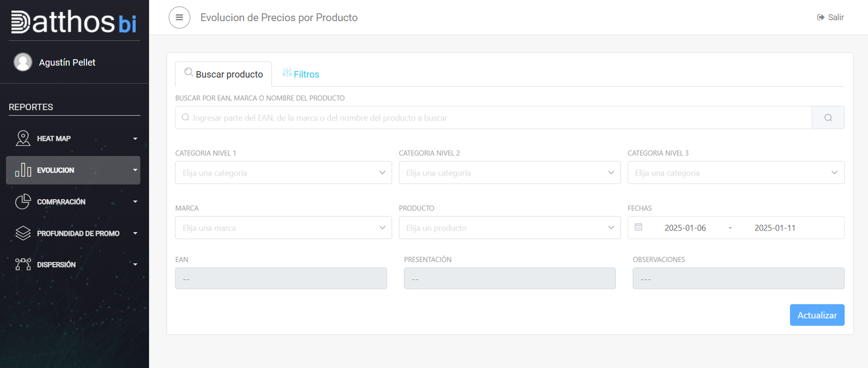Open the Categoria Nivel 3 dropdown
The image size is (868, 368).
pyautogui.click(x=736, y=173)
